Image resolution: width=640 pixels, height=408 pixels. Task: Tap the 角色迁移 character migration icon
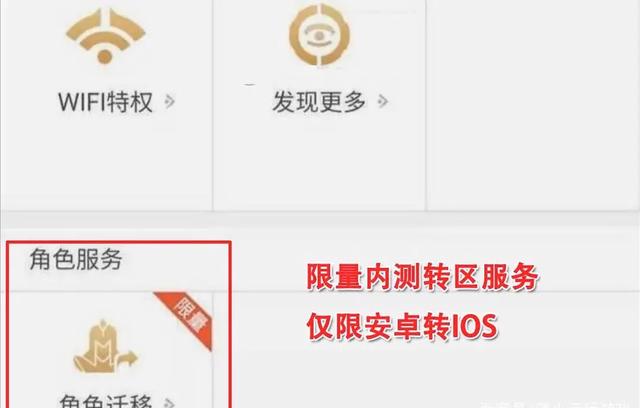[x=105, y=347]
